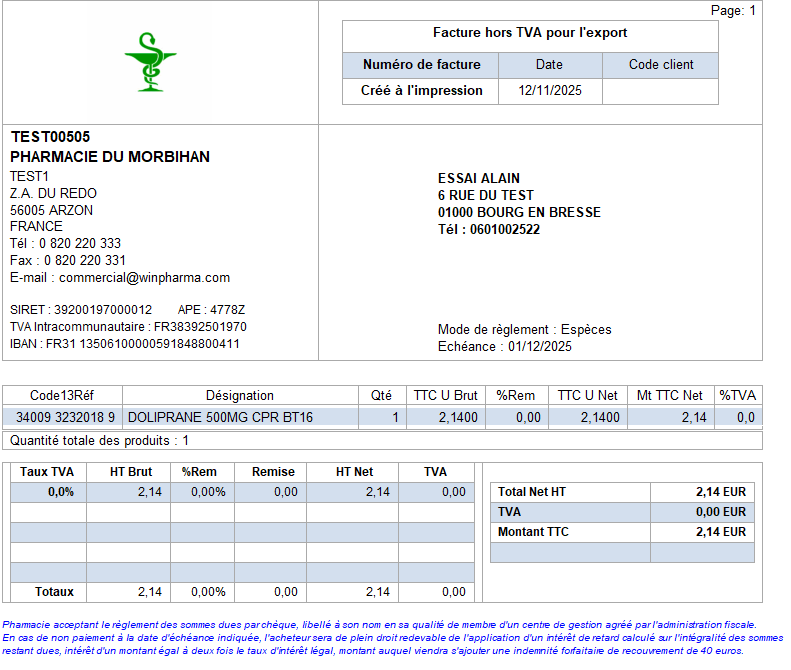This screenshot has width=791, height=670.
Task: Click the commercial@winpharma.com email address
Action: click(144, 277)
